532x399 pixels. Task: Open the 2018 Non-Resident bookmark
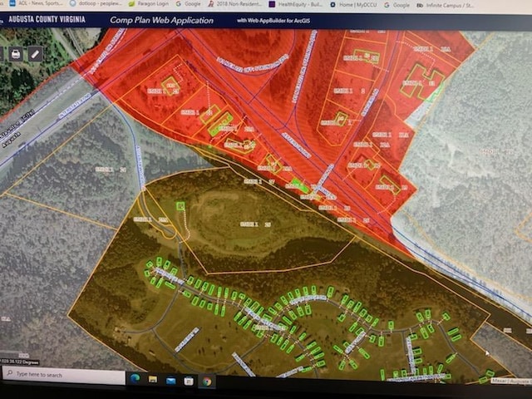coord(234,4)
